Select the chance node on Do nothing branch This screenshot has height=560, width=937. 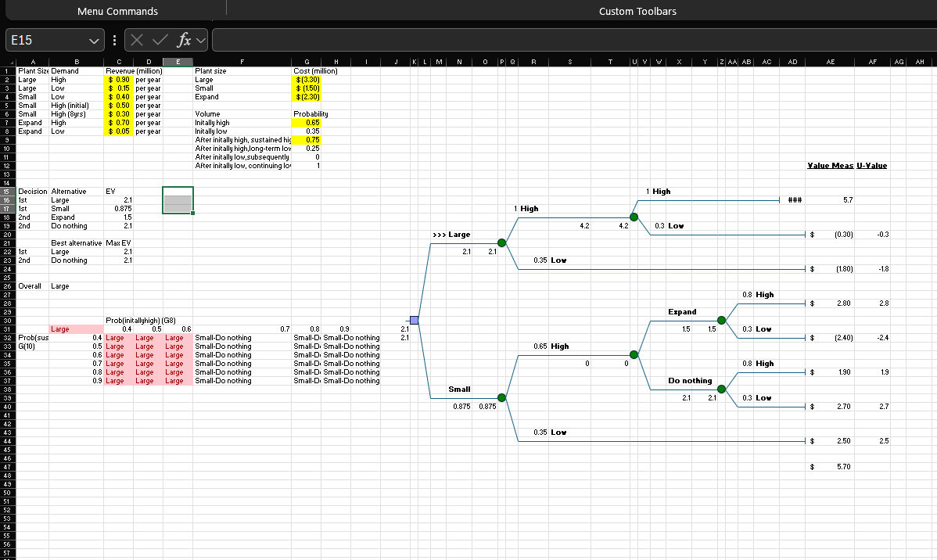coord(722,389)
